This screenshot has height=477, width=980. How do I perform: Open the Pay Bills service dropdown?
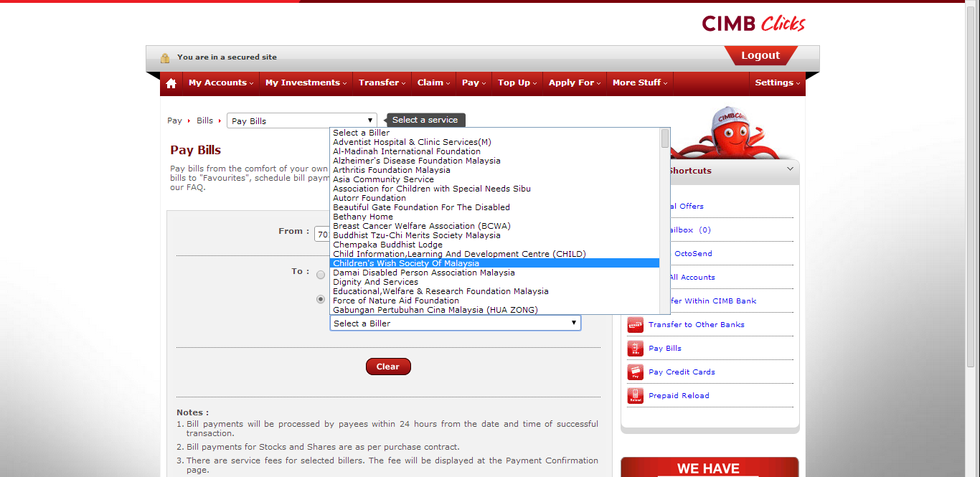click(302, 121)
